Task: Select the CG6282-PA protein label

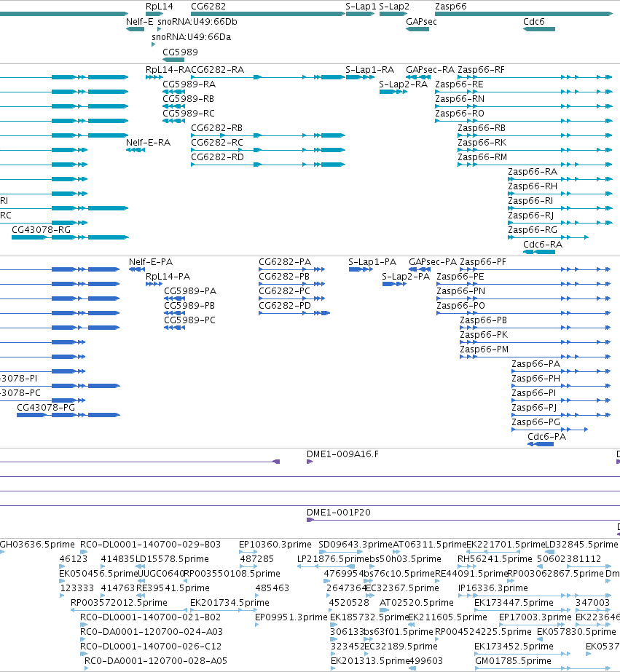Action: click(x=285, y=262)
